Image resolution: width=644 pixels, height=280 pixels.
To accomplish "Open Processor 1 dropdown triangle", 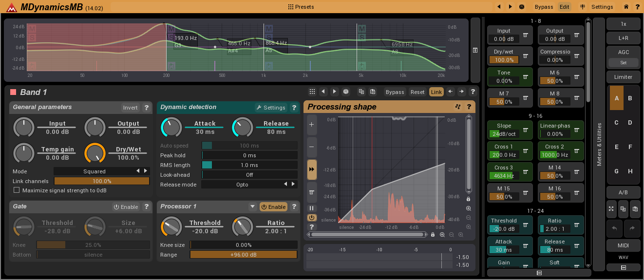I will [252, 207].
